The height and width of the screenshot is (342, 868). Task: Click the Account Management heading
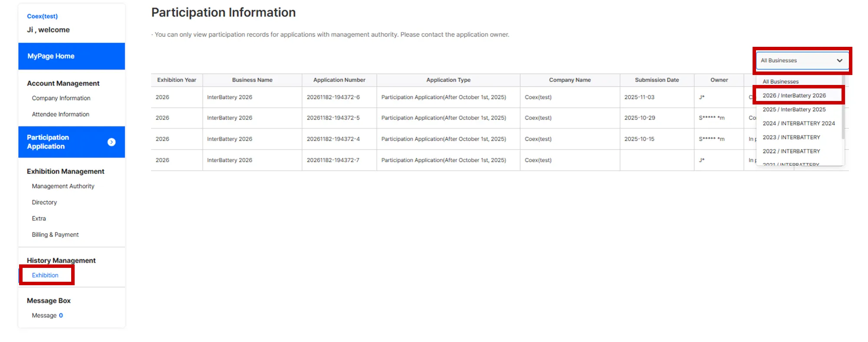[x=63, y=83]
